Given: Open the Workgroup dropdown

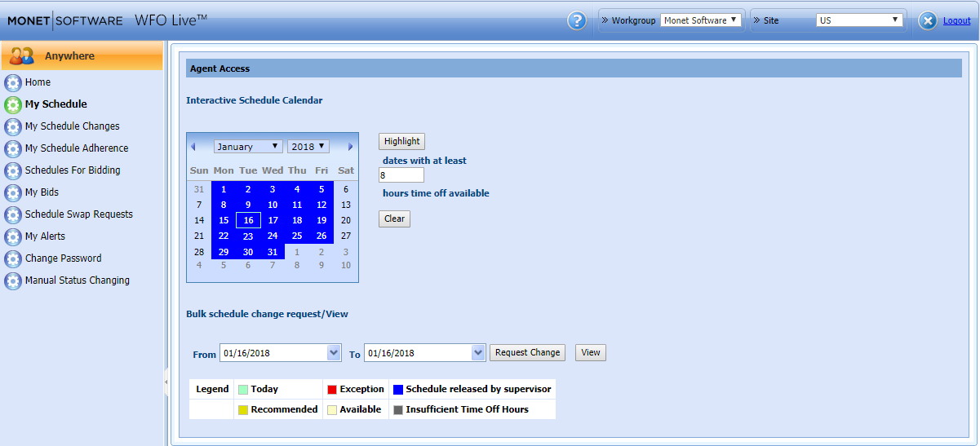Looking at the screenshot, I should (701, 20).
